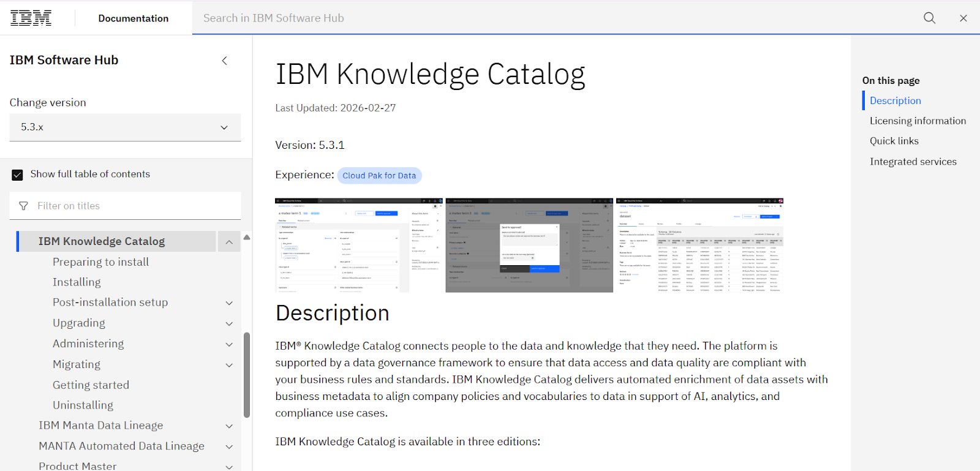This screenshot has width=980, height=471.
Task: Click the Cloud Pak for Data tag
Action: [379, 175]
